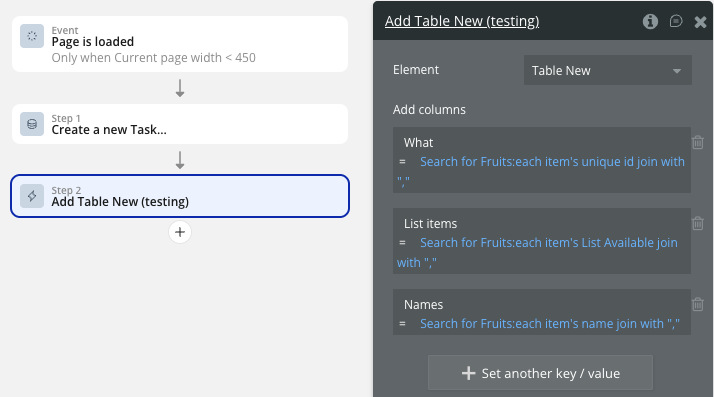Open the Element dropdown showing Table New

click(x=607, y=71)
